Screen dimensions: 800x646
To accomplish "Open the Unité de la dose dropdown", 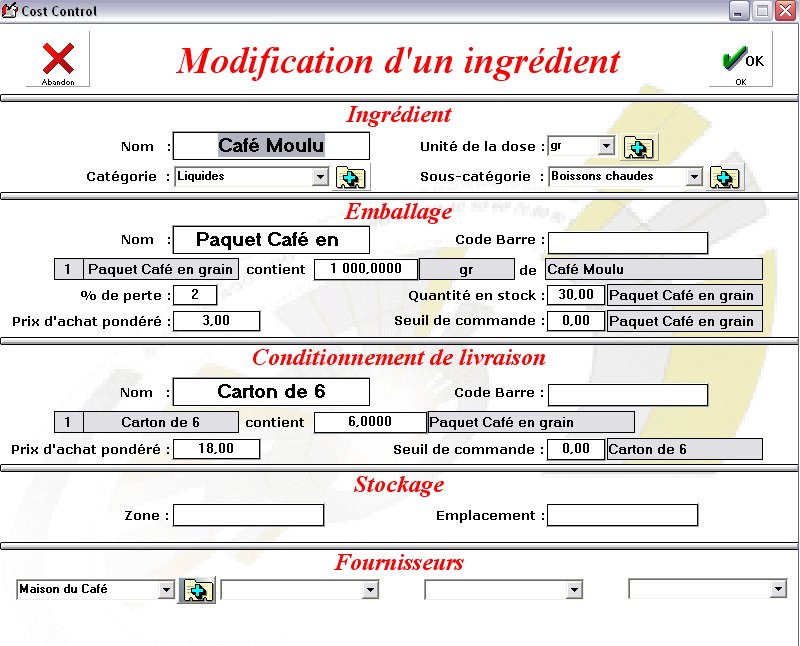I will (x=606, y=147).
